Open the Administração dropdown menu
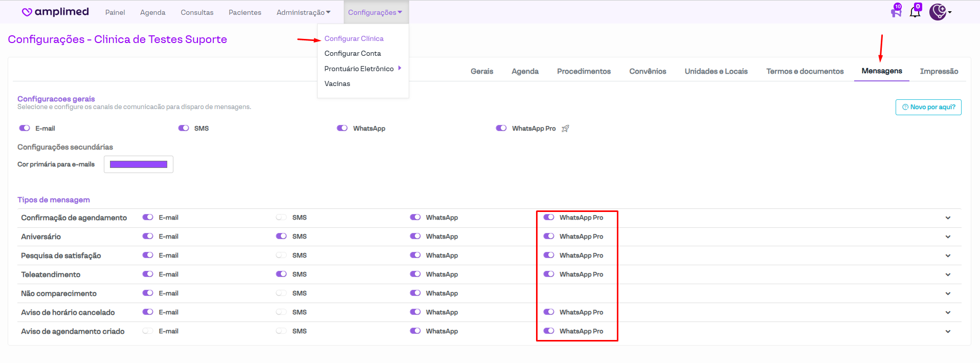 coord(303,12)
